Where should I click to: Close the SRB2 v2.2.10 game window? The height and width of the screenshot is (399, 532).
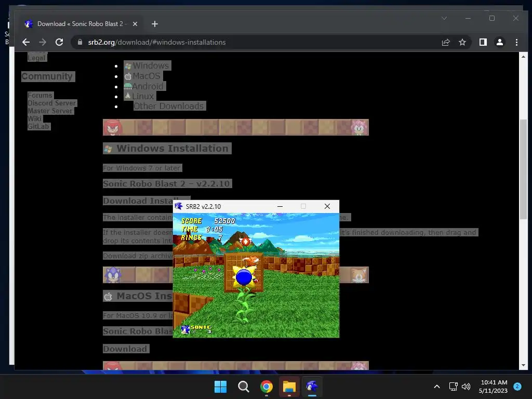click(327, 206)
